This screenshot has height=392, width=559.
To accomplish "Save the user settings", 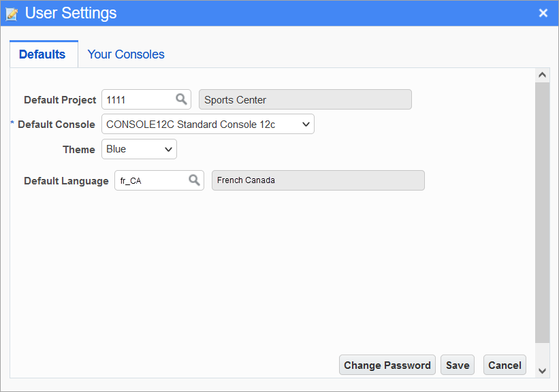I will tap(458, 365).
